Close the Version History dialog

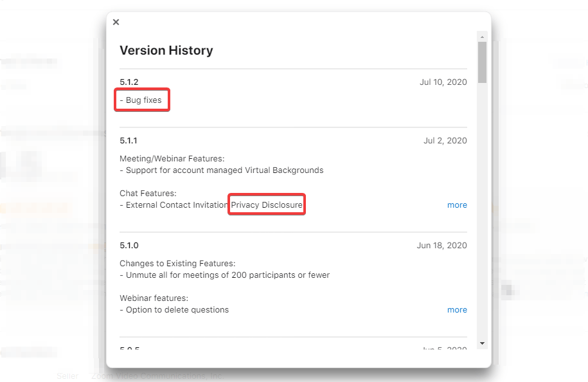tap(116, 22)
